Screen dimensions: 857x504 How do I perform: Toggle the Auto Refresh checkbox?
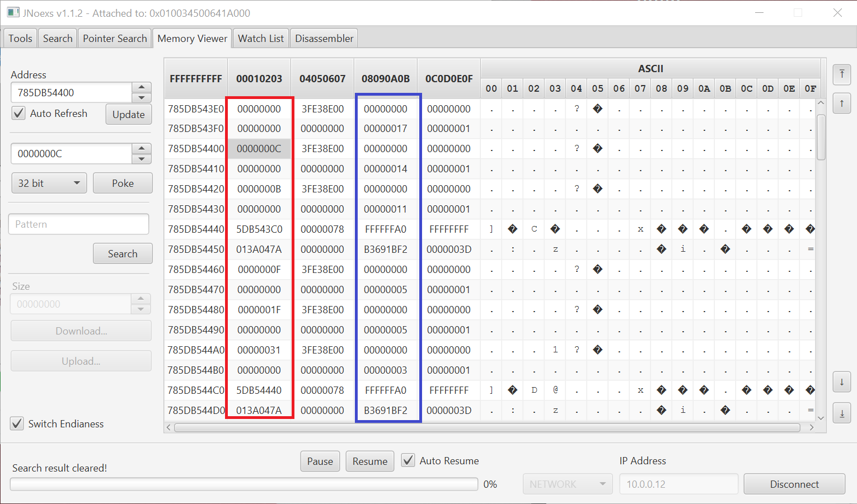point(18,113)
